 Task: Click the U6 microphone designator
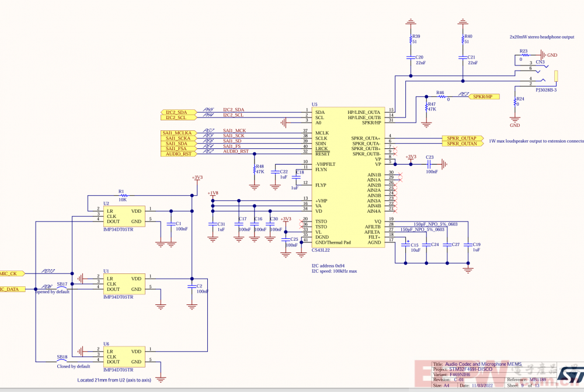point(106,344)
